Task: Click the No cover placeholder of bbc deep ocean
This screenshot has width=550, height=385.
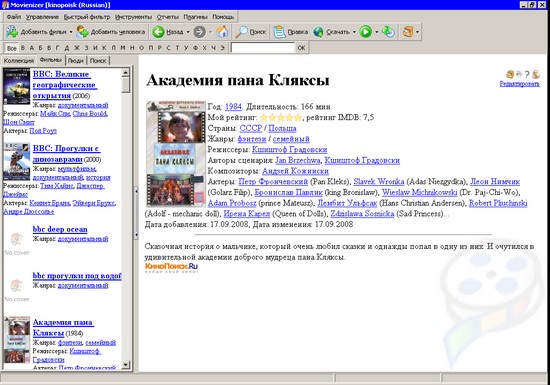Action: point(16,243)
